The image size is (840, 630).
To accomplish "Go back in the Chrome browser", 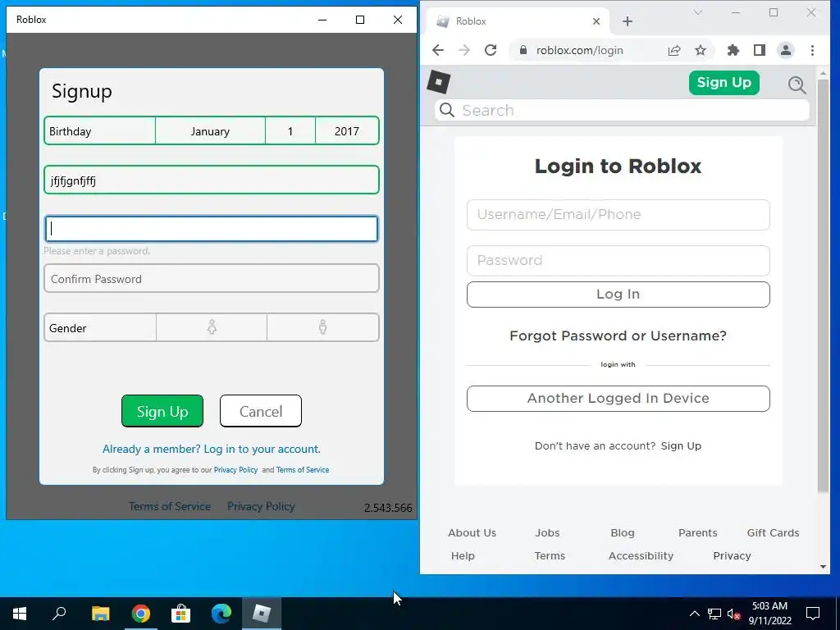I will [x=438, y=50].
